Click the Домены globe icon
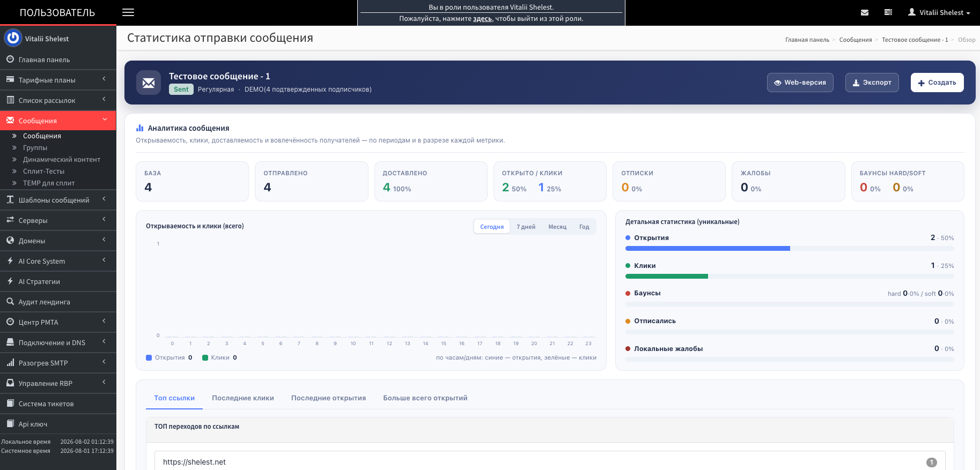Viewport: 980px width, 470px height. click(10, 240)
